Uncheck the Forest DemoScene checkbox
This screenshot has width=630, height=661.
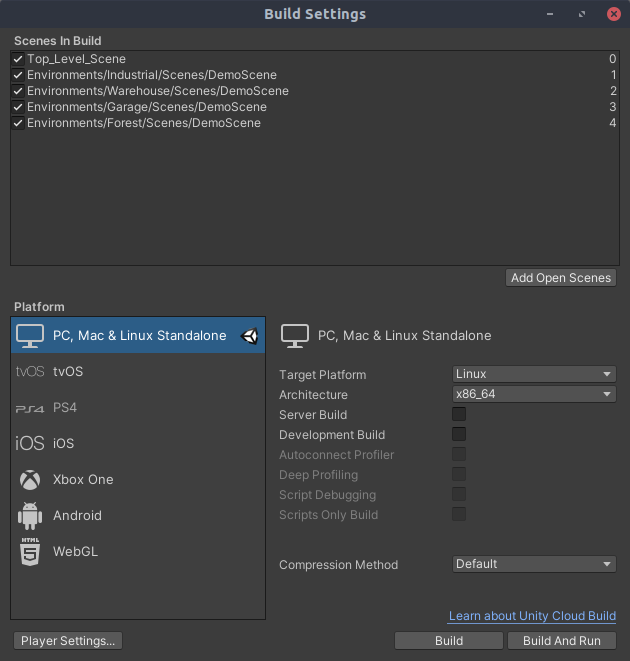[x=18, y=123]
